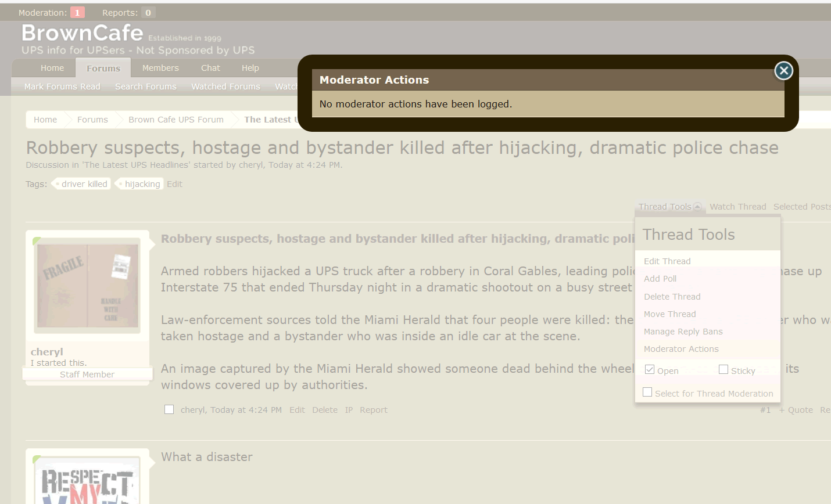Click Forums breadcrumb
831x504 pixels.
pyautogui.click(x=92, y=120)
